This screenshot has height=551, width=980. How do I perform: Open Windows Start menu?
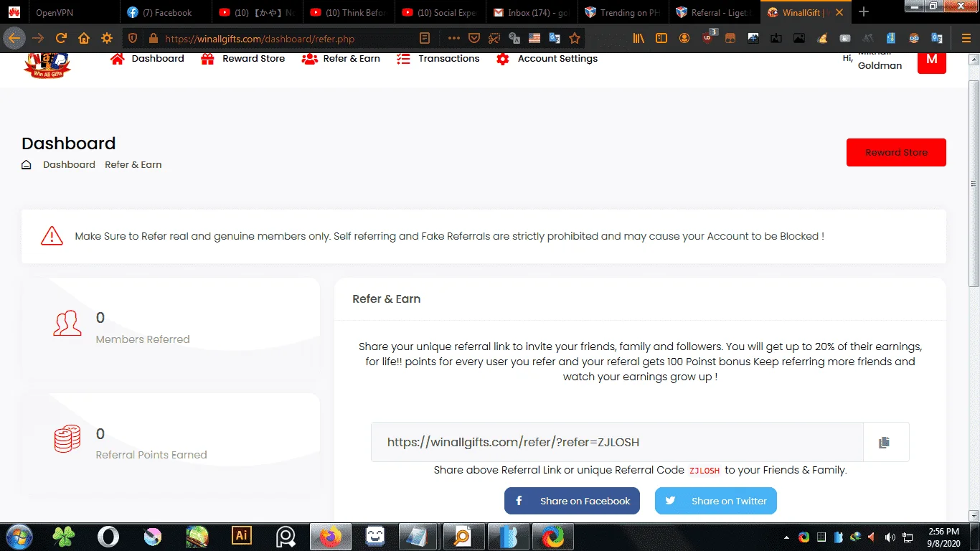click(19, 537)
